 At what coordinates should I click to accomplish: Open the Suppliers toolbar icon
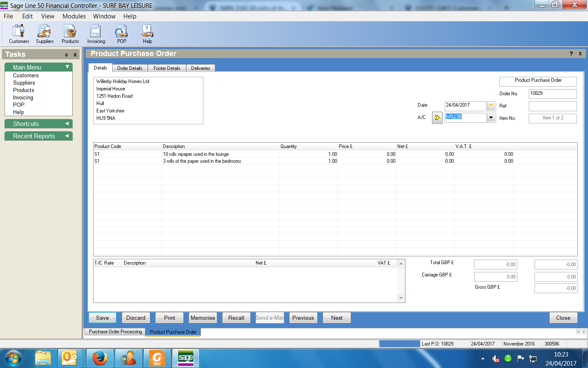pos(45,34)
